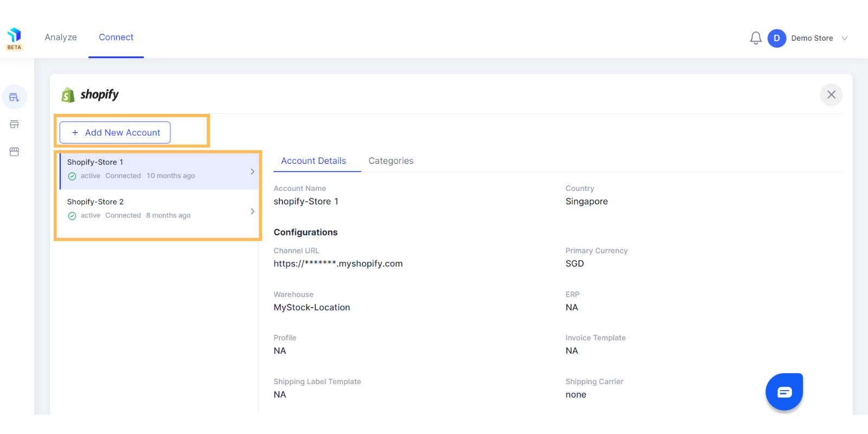Viewport: 868px width, 434px height.
Task: Click the Configurations heading
Action: pyautogui.click(x=305, y=232)
